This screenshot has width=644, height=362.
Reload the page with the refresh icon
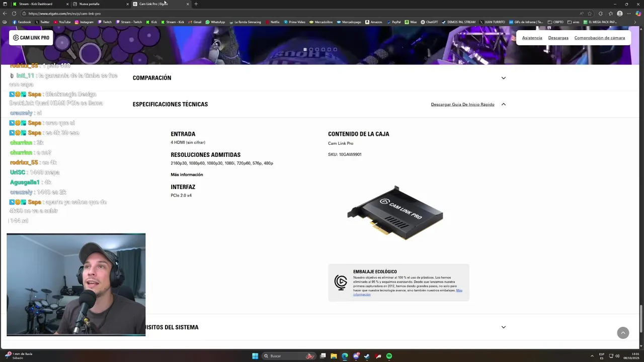pyautogui.click(x=14, y=14)
